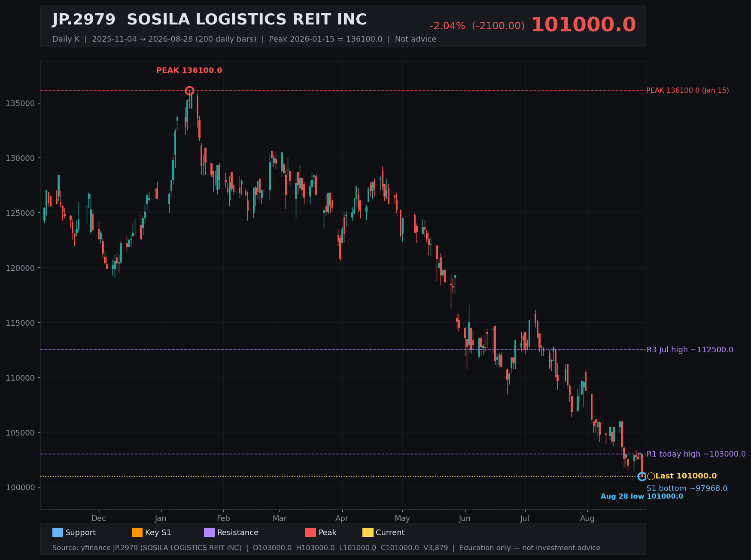Screen dimensions: 751x560
Task: Click the 'Current' legend label
Action: 390,533
